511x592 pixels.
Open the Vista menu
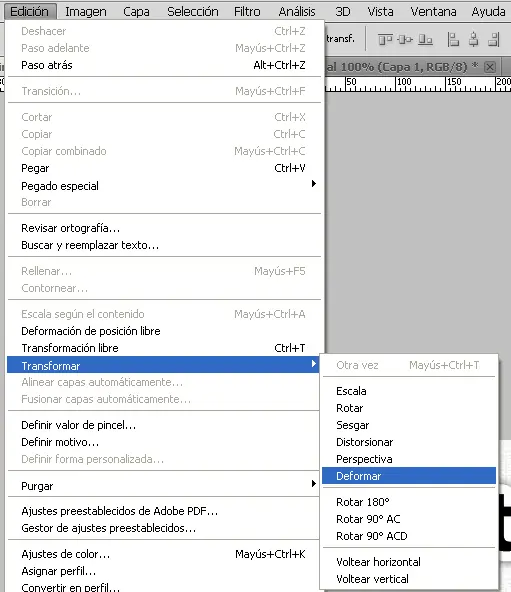tap(380, 12)
